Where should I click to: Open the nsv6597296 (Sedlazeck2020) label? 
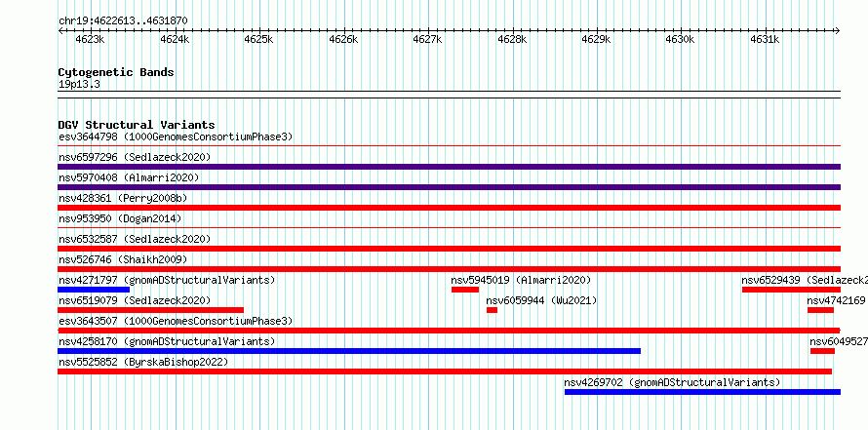[135, 157]
